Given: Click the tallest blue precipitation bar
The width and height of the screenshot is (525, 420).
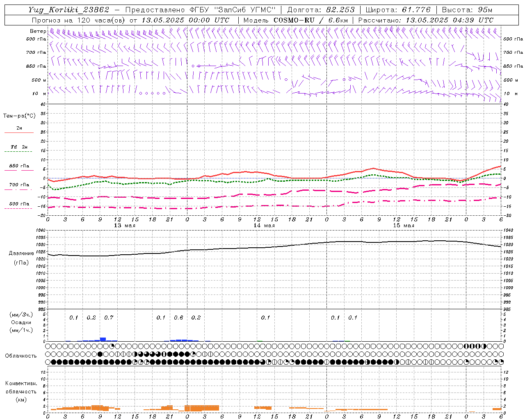Looking at the screenshot, I should [103, 339].
